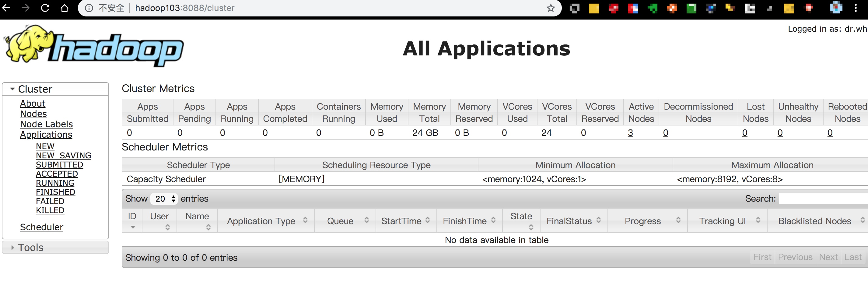Click the Active Nodes count link
Viewport: 868px width, 307px height.
tap(630, 132)
